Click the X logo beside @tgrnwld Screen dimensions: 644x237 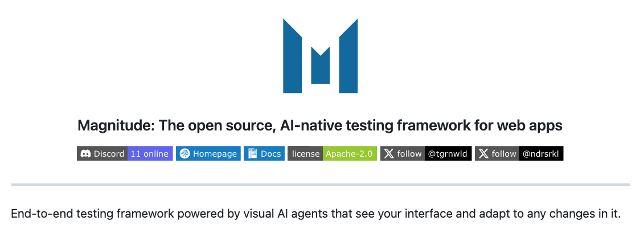point(389,154)
